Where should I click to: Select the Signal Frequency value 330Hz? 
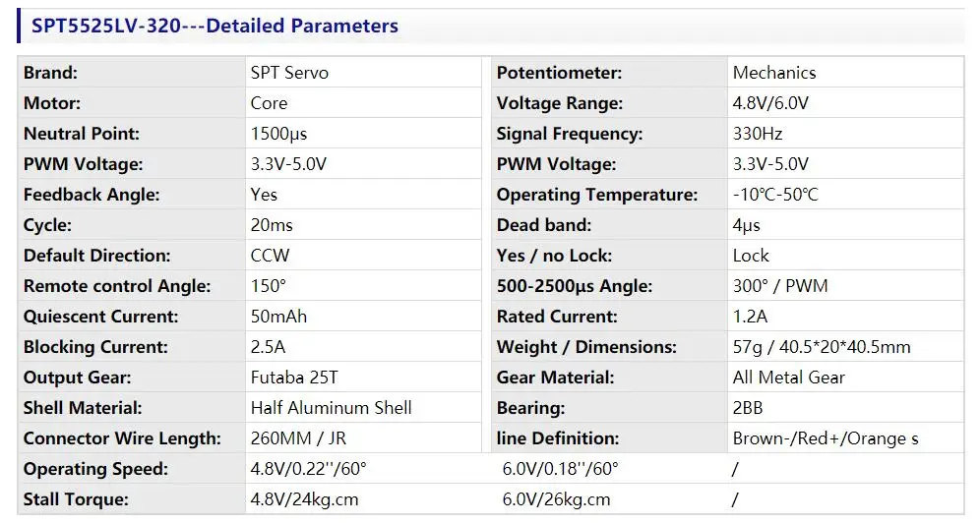tap(758, 134)
